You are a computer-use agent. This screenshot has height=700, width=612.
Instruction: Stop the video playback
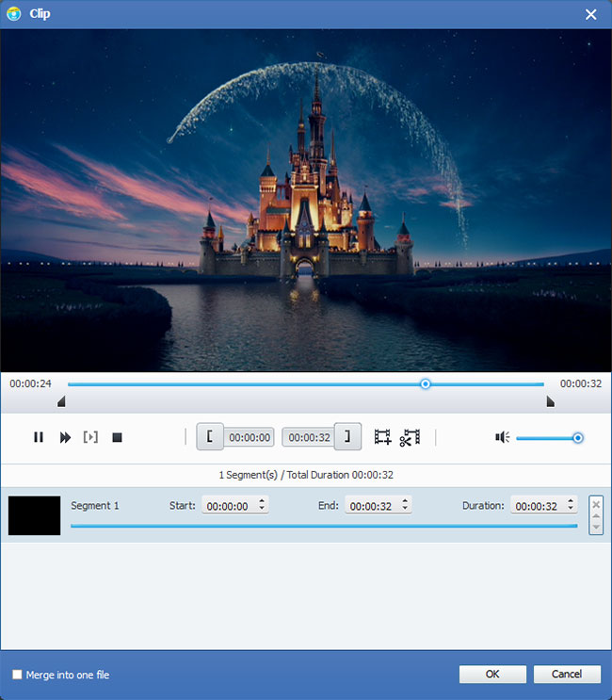(118, 437)
